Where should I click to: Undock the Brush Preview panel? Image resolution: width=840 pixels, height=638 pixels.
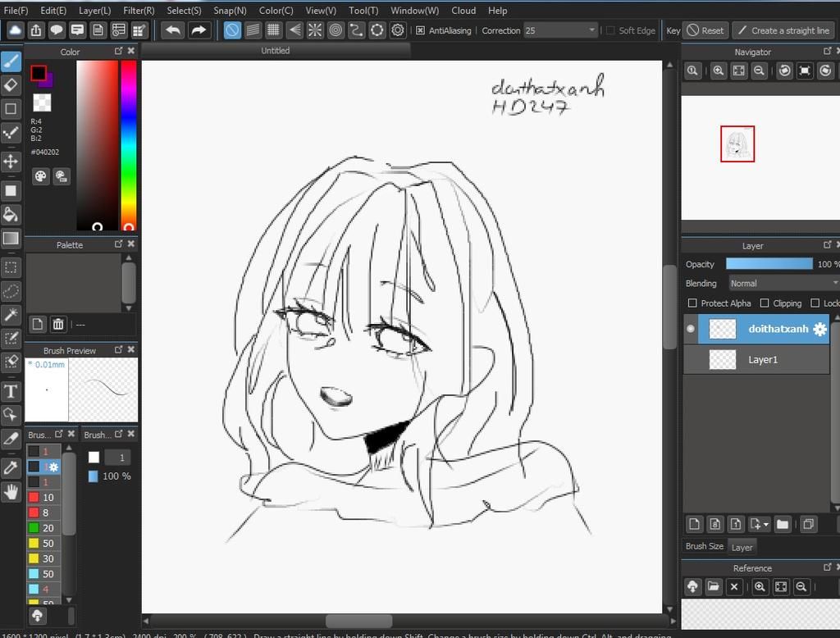[118, 350]
